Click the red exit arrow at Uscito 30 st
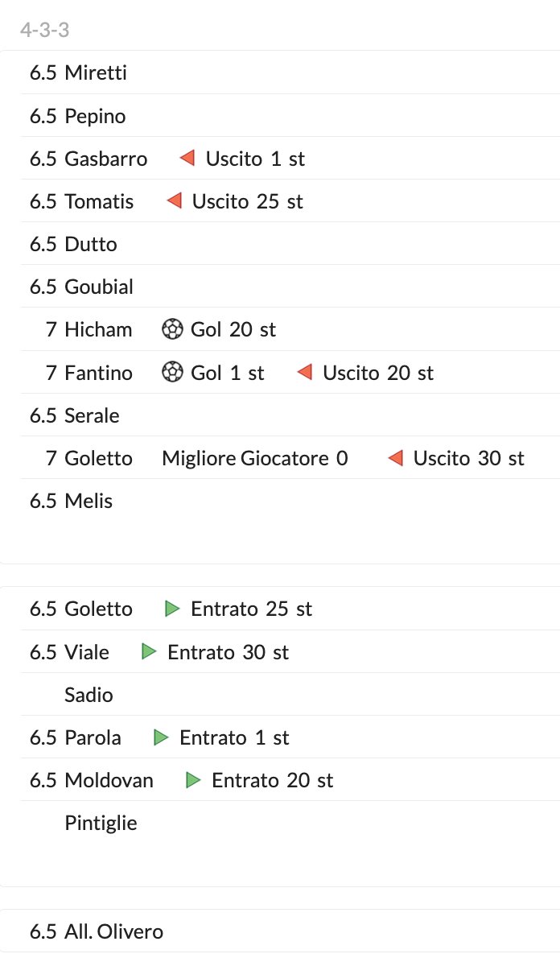 [x=395, y=458]
